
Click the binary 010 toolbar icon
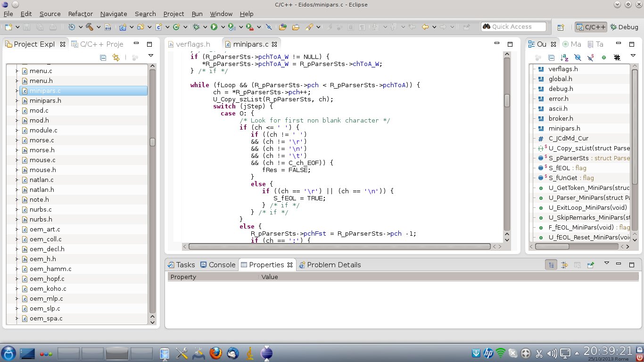click(x=107, y=27)
